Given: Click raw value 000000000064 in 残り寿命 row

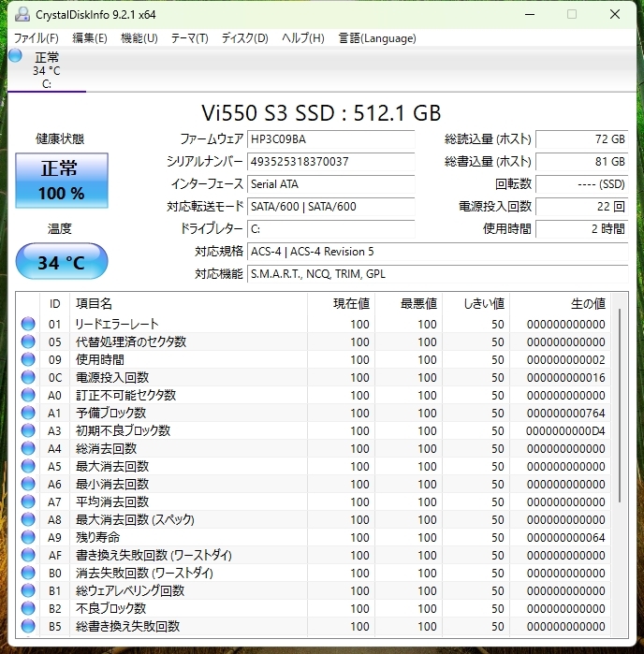Looking at the screenshot, I should tap(565, 537).
